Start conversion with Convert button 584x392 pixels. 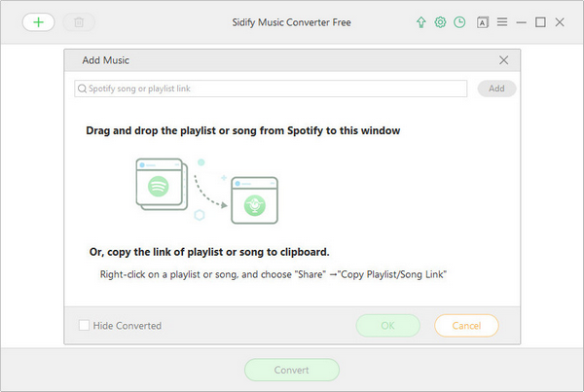pos(292,370)
